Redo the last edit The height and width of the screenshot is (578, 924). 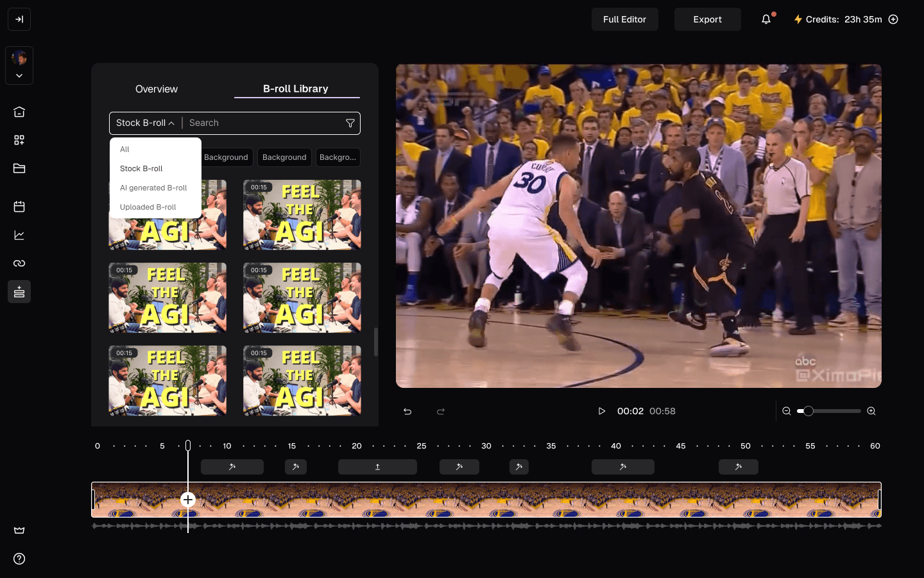pos(441,411)
